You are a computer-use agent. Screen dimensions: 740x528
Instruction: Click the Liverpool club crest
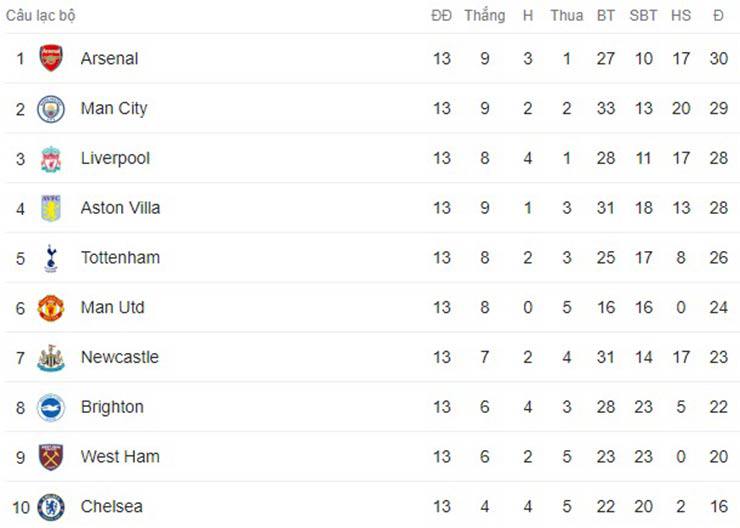point(51,158)
